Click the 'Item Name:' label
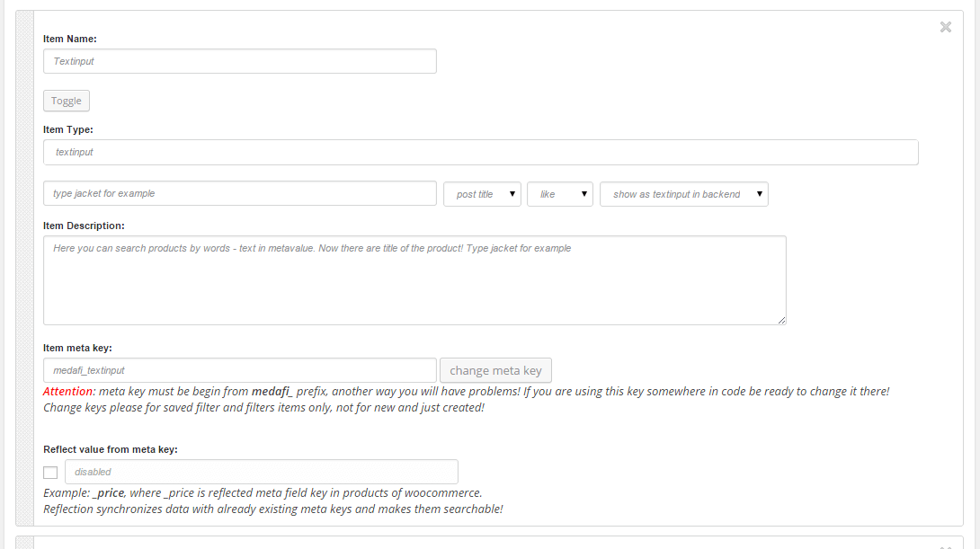 pyautogui.click(x=70, y=39)
